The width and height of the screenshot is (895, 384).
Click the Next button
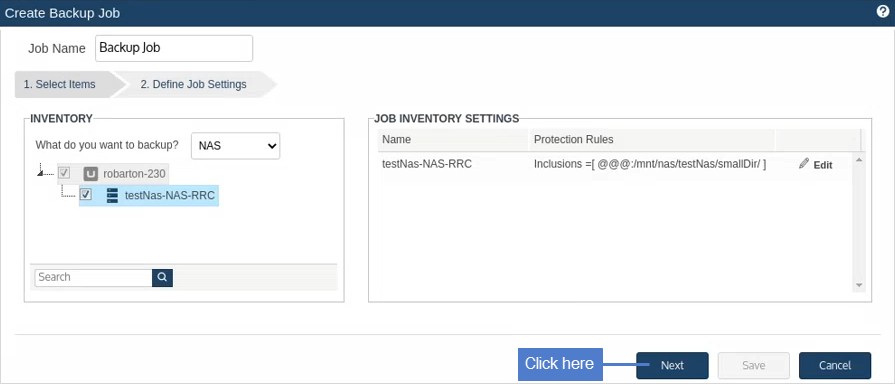[672, 365]
